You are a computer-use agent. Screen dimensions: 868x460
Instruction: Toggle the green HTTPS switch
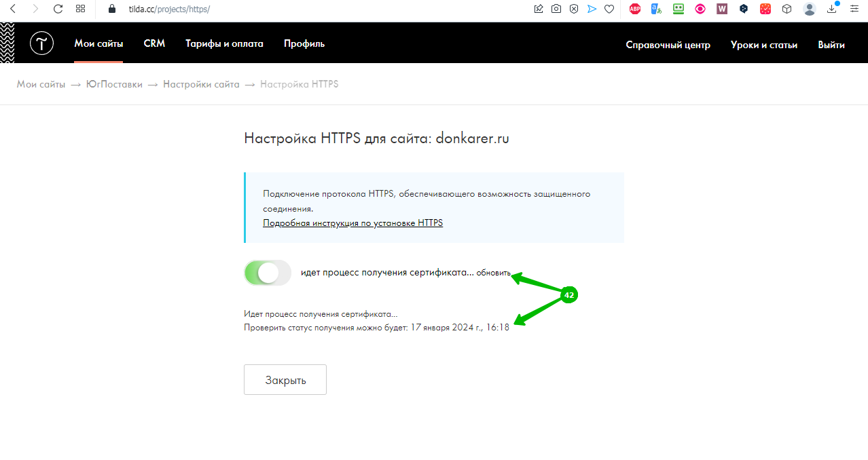[x=268, y=273]
